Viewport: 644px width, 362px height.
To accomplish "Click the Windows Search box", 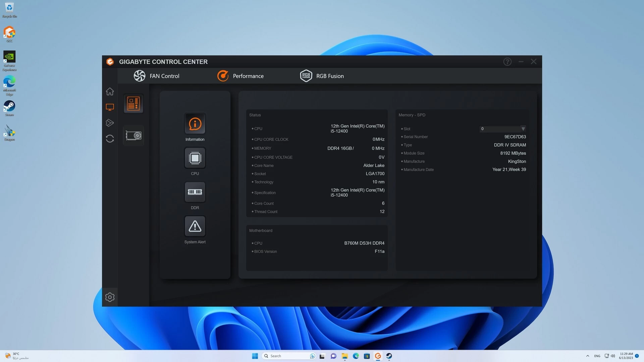I will (x=288, y=356).
